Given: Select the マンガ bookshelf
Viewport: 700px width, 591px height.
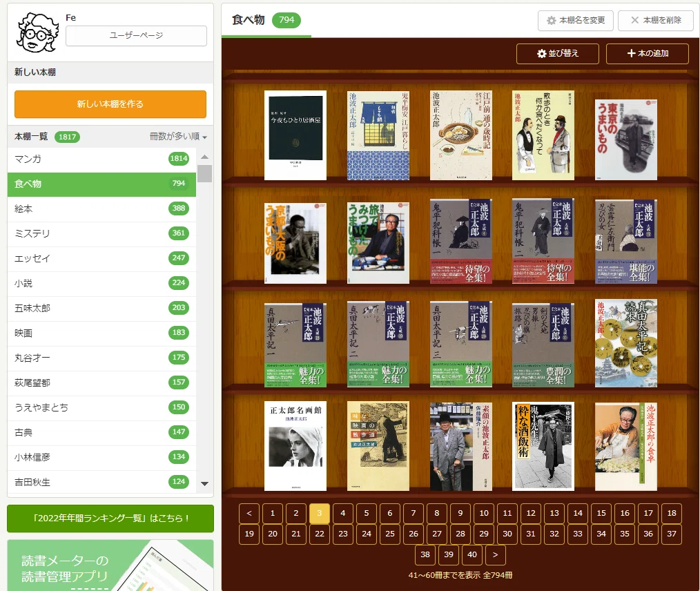Looking at the screenshot, I should [101, 159].
